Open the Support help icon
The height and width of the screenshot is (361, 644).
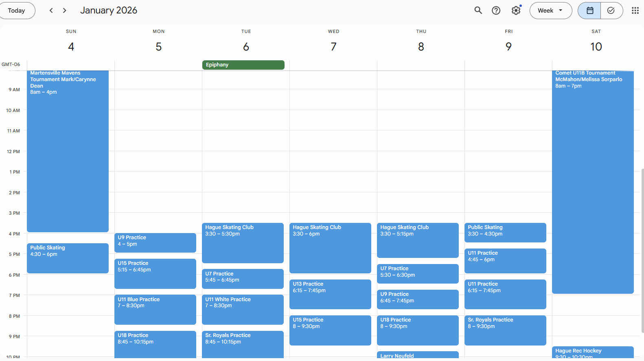(496, 11)
